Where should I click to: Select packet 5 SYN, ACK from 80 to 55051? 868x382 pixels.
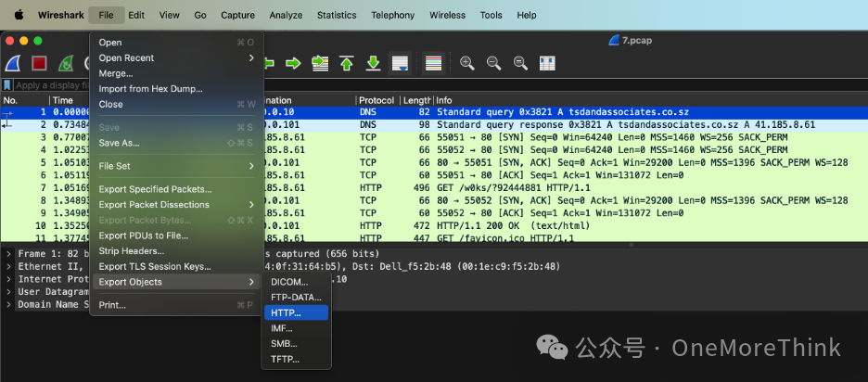pos(434,162)
